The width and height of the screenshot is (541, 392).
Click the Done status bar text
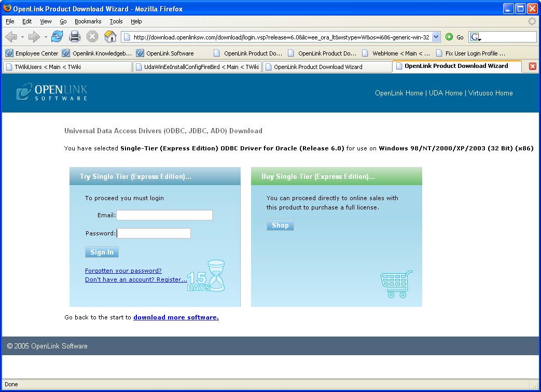point(11,384)
